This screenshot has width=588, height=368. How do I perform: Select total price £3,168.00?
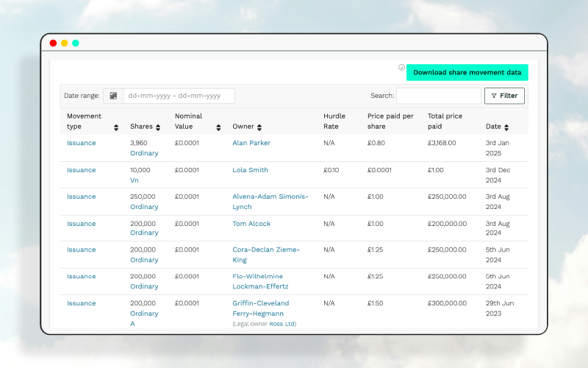tap(442, 143)
